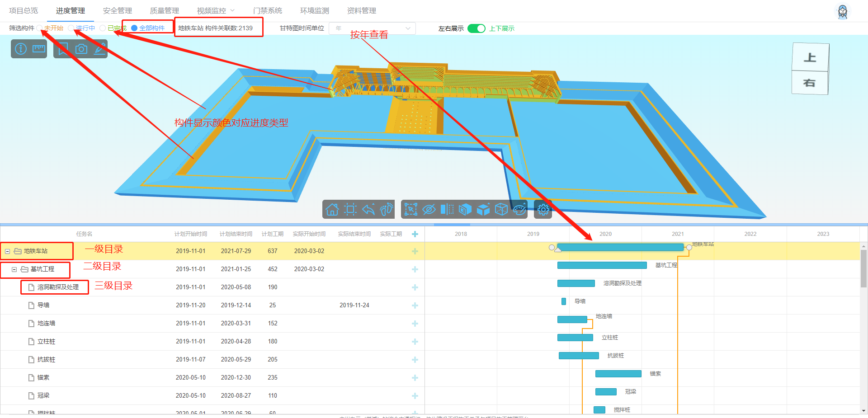Image resolution: width=868 pixels, height=418 pixels.
Task: Open the bookmark viewpoint tool
Action: 63,49
